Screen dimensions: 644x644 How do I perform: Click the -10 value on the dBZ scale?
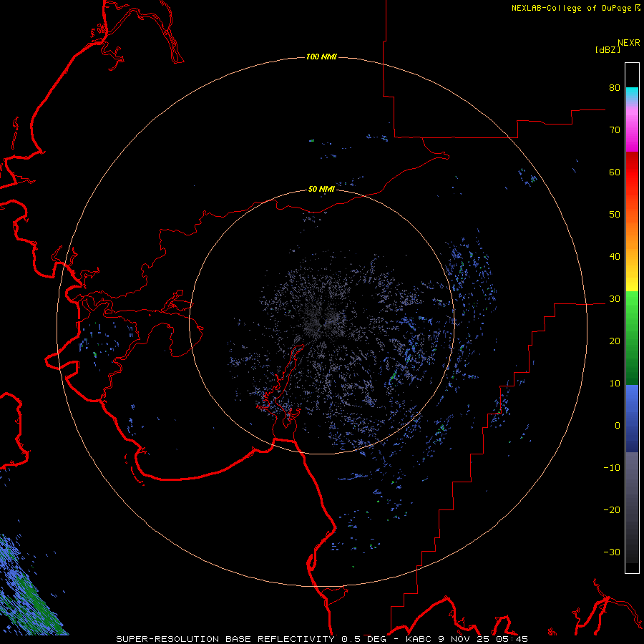pyautogui.click(x=612, y=468)
